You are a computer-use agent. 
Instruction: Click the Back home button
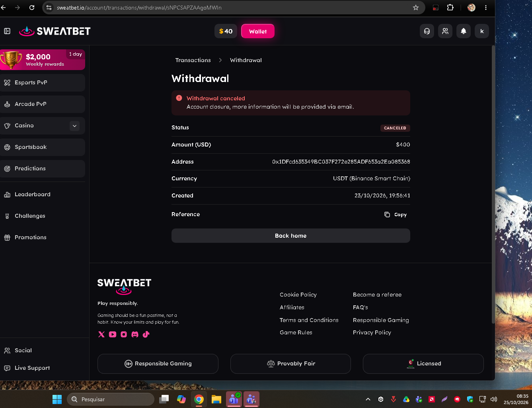(x=291, y=236)
